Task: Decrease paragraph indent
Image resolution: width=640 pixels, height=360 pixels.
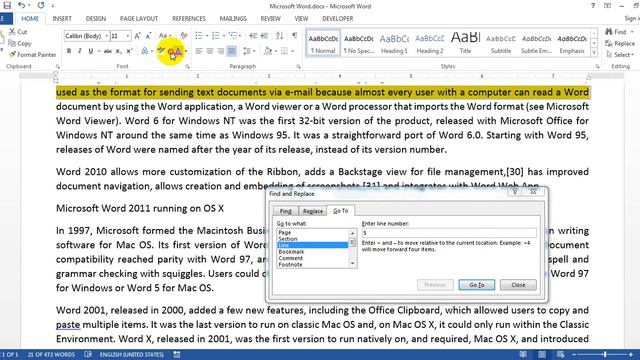Action: 253,36
